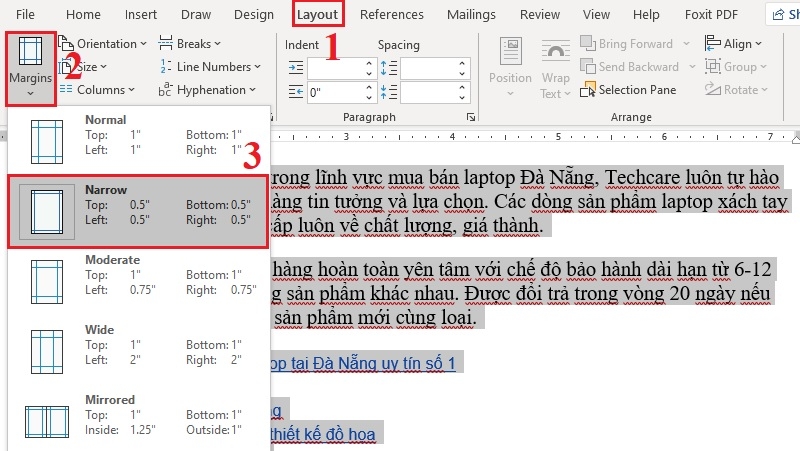This screenshot has height=451, width=800.
Task: Click the File tab
Action: click(x=25, y=14)
